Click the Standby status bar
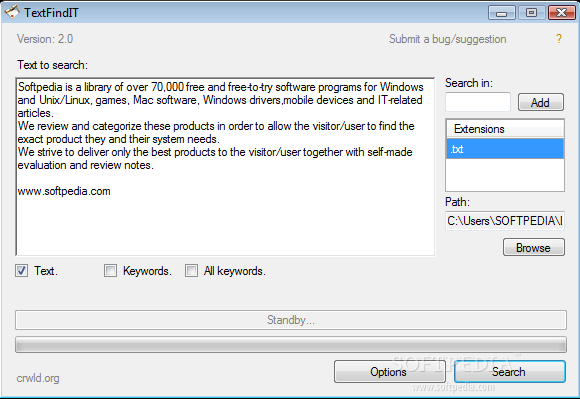This screenshot has width=580, height=399. coord(291,320)
